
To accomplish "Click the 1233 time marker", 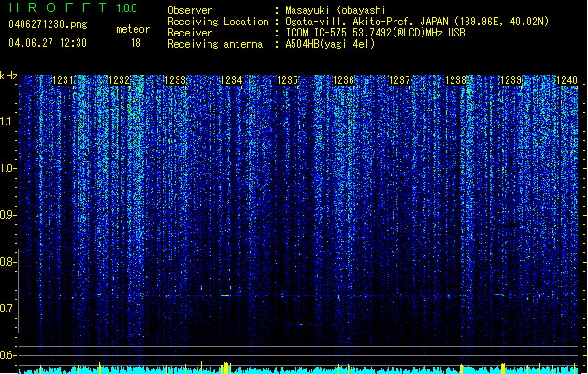I will [x=175, y=80].
